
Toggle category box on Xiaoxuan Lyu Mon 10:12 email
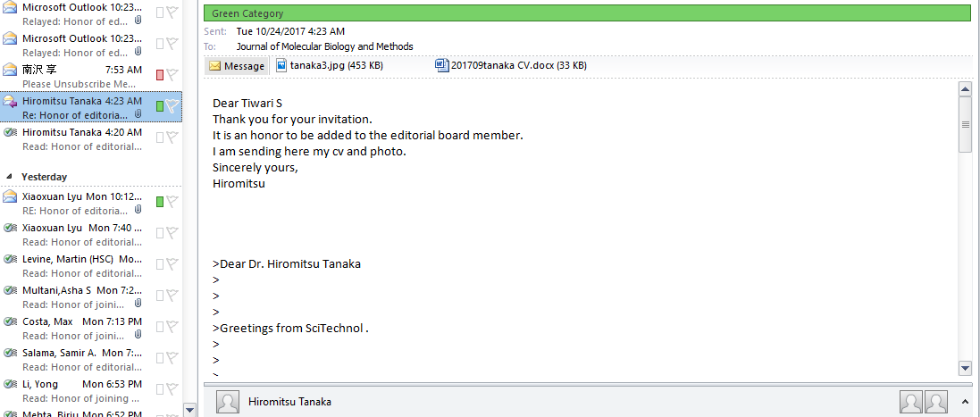point(160,202)
